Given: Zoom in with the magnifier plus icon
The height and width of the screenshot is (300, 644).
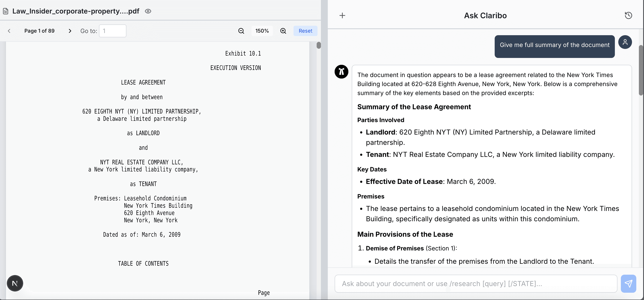Looking at the screenshot, I should 283,31.
